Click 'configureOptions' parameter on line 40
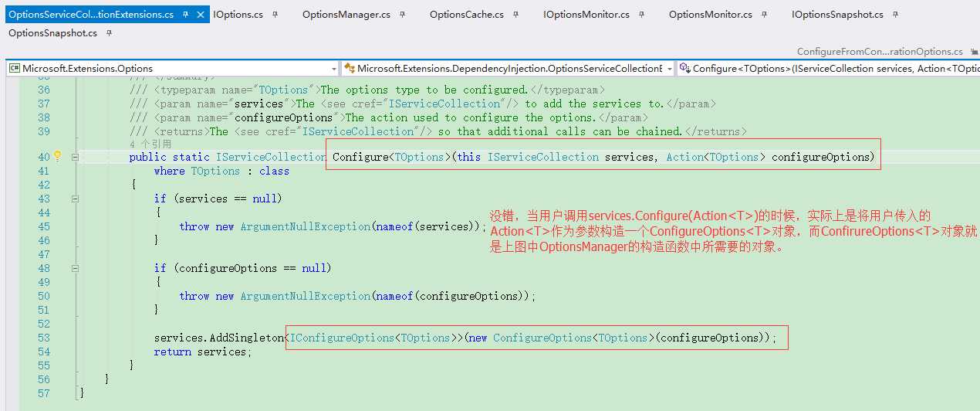The width and height of the screenshot is (980, 411). [820, 157]
